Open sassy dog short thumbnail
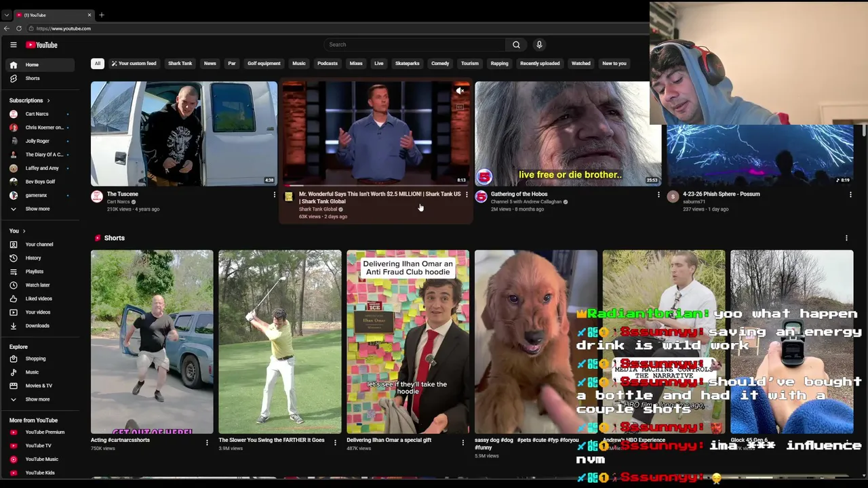 536,342
